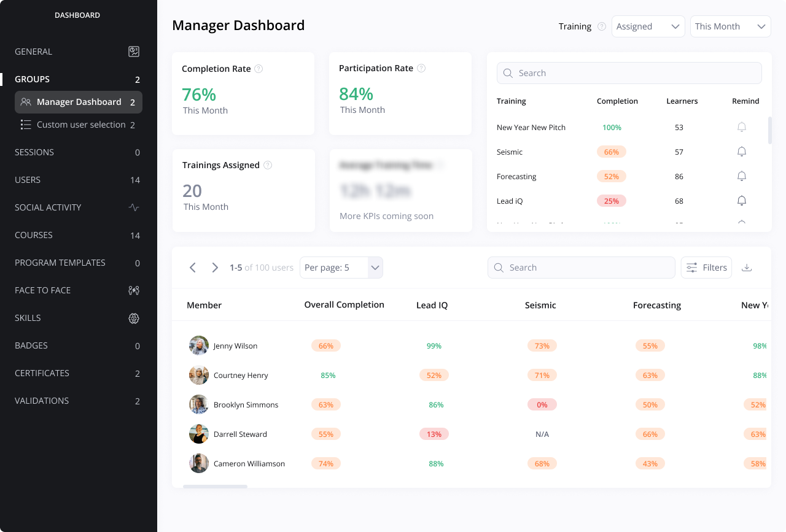Click the users table search field
Image resolution: width=786 pixels, height=532 pixels.
pos(582,268)
